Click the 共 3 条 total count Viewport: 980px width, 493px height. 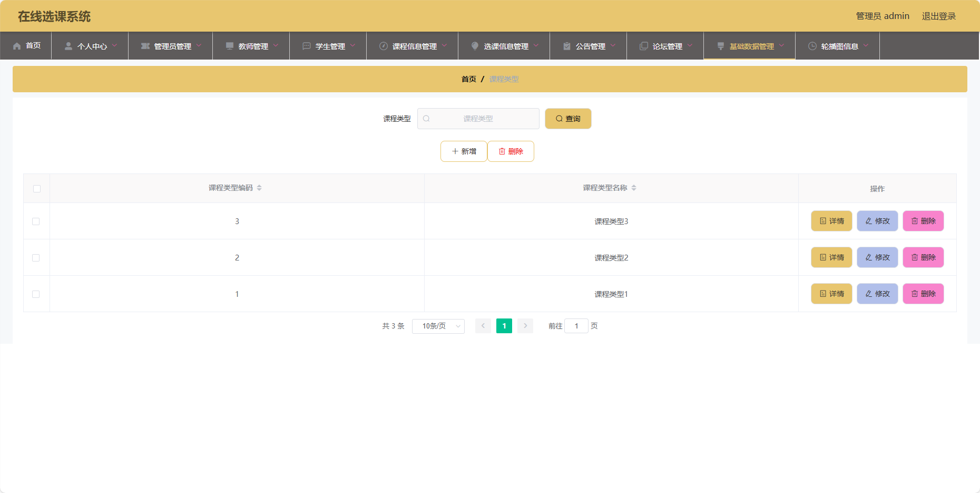pos(393,326)
